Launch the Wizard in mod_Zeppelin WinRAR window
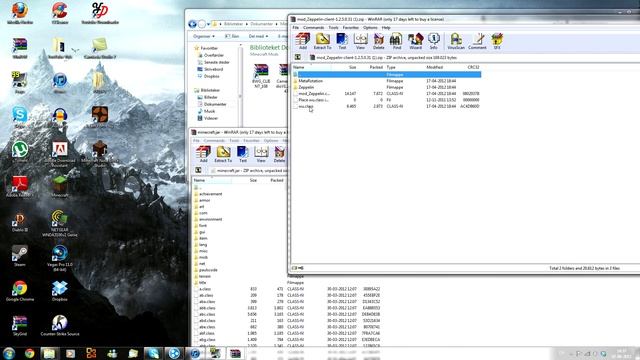This screenshot has height=360, width=640. [x=416, y=41]
